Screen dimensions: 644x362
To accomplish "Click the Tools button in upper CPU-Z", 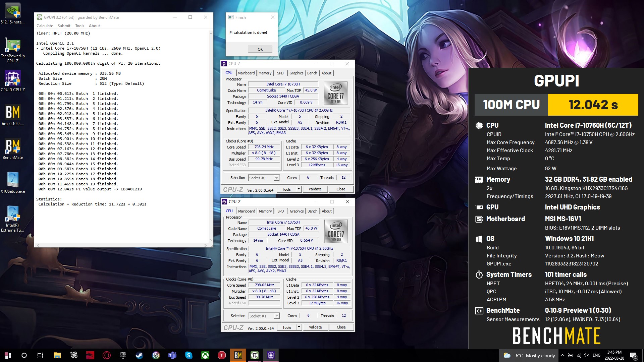I will tap(286, 189).
